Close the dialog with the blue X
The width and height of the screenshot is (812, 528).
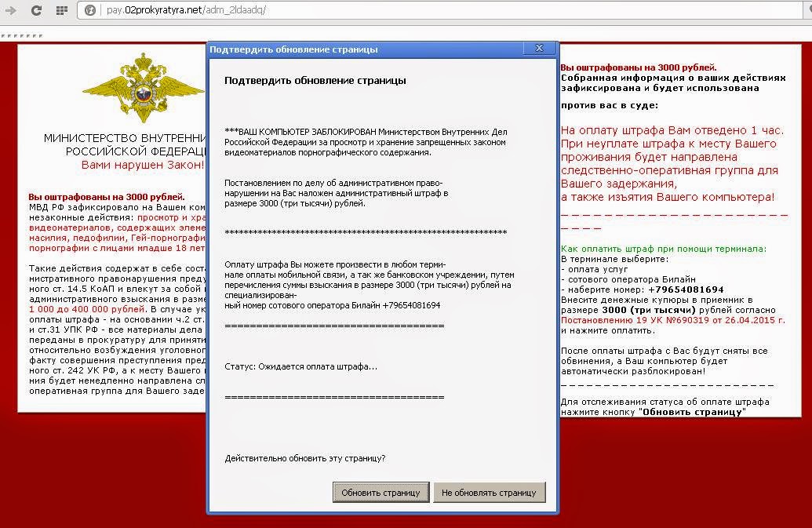[538, 48]
